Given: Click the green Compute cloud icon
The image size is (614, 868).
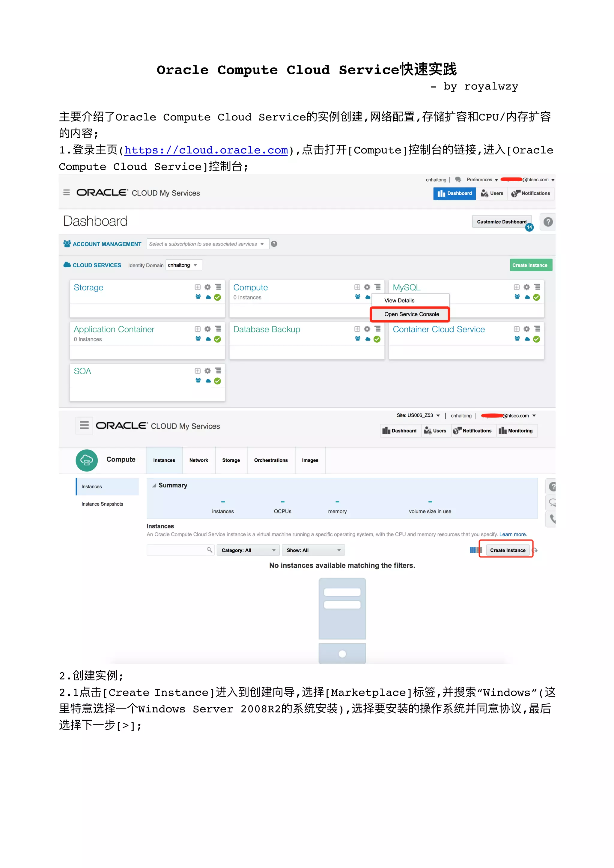Looking at the screenshot, I should 87,460.
